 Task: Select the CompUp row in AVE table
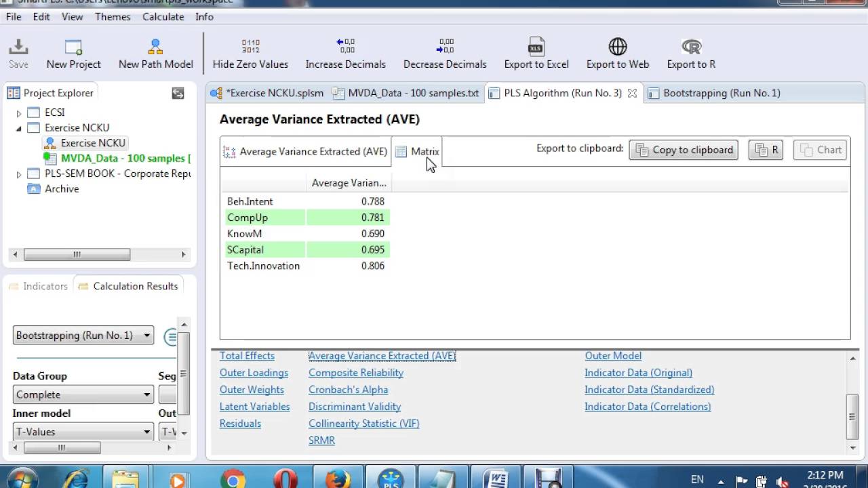306,218
